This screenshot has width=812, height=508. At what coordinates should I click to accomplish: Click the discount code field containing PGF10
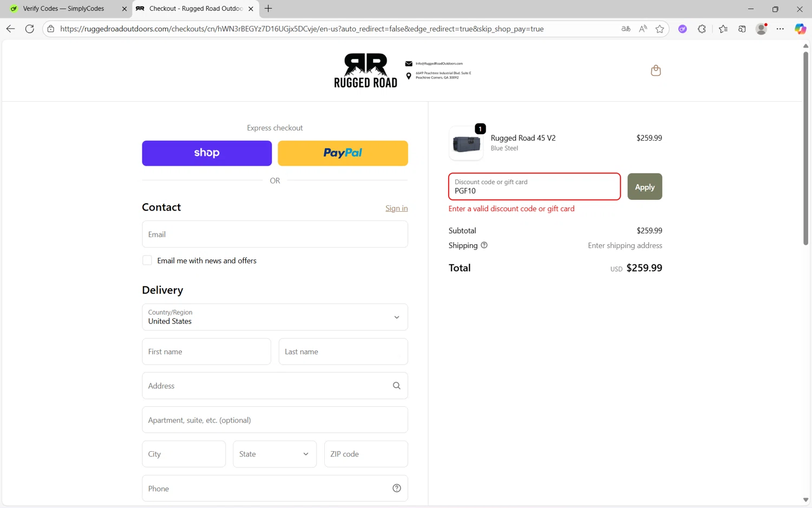(534, 187)
